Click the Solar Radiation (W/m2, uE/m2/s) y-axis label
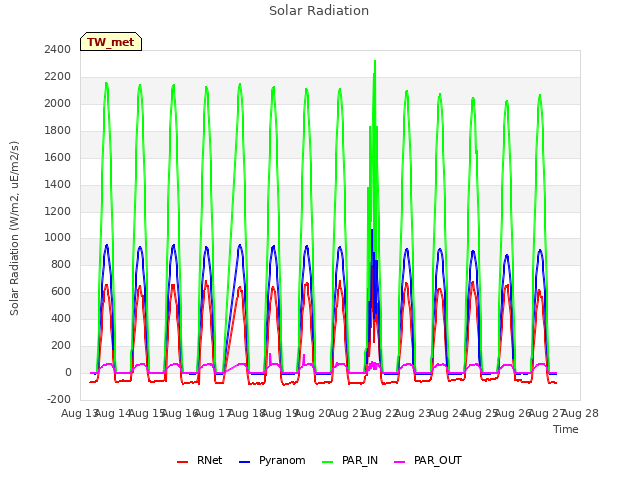 pyautogui.click(x=14, y=228)
